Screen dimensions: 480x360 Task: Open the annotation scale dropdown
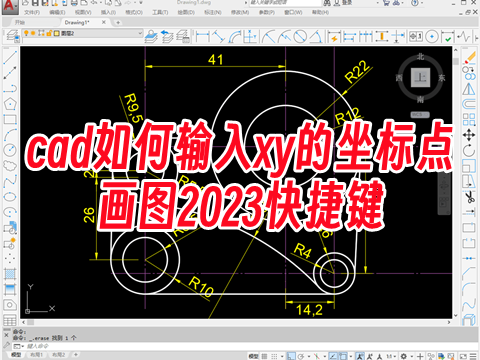[x=391, y=356]
